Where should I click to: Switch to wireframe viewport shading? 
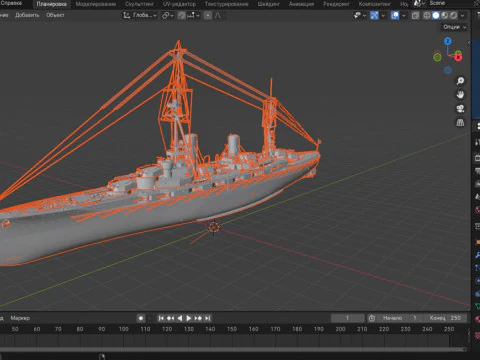pos(427,15)
